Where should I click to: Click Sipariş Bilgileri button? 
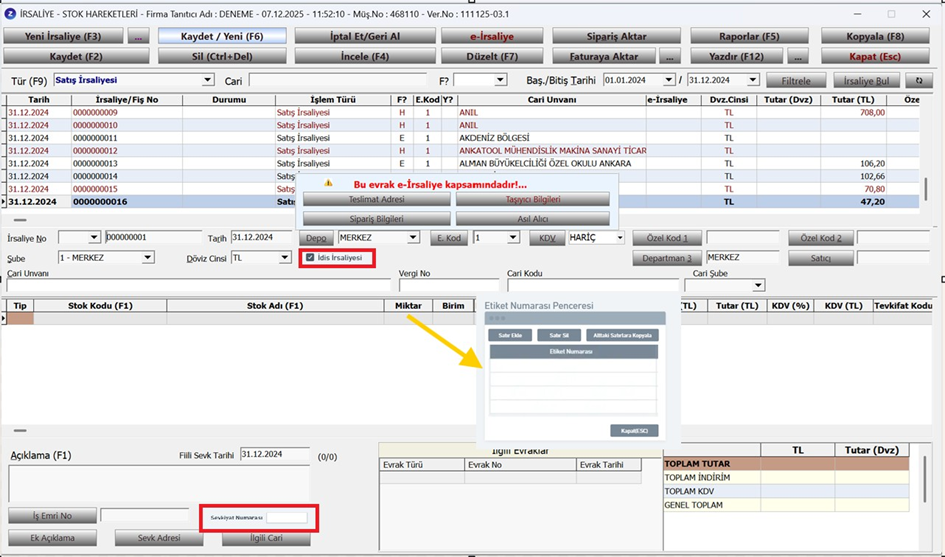(x=377, y=219)
